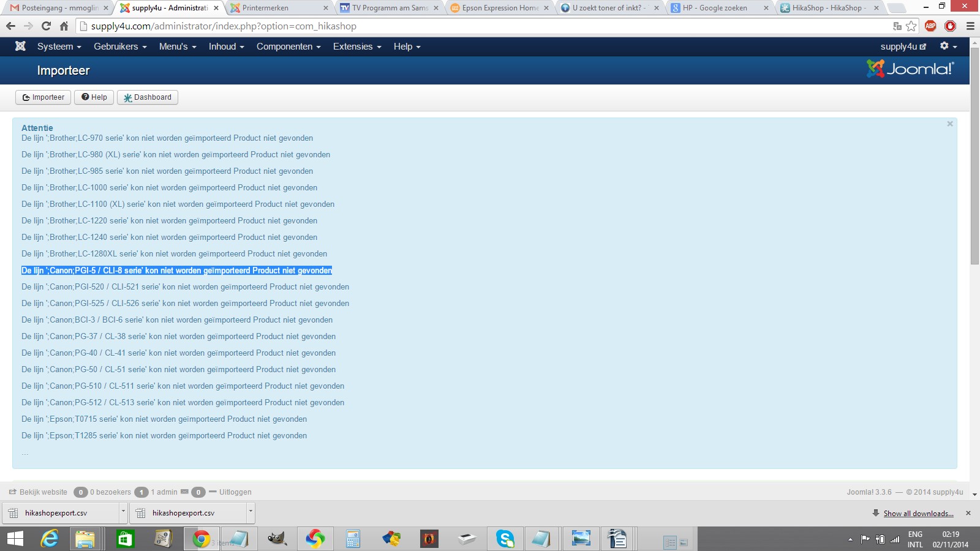Click the ENG INTL language indicator

[915, 539]
